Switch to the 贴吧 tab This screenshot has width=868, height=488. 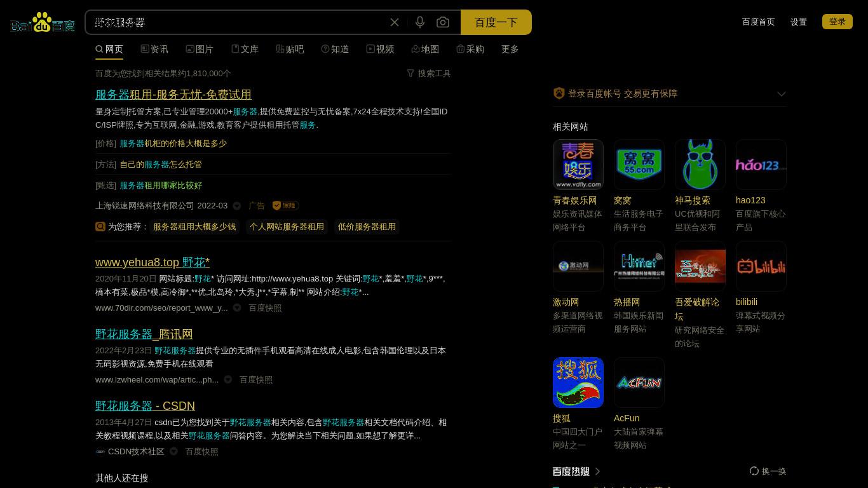pos(290,49)
